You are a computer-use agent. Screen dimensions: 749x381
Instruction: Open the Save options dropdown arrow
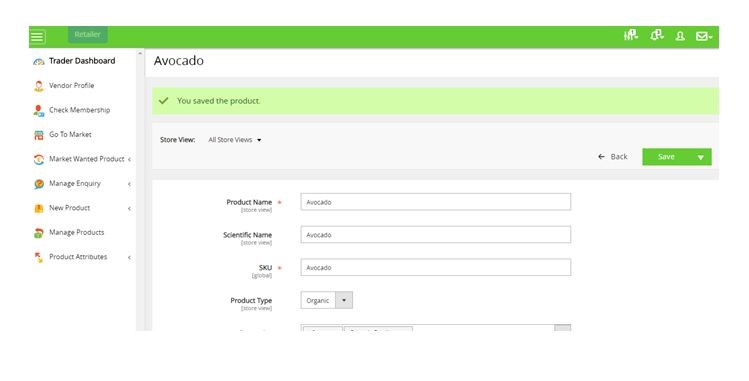click(701, 157)
